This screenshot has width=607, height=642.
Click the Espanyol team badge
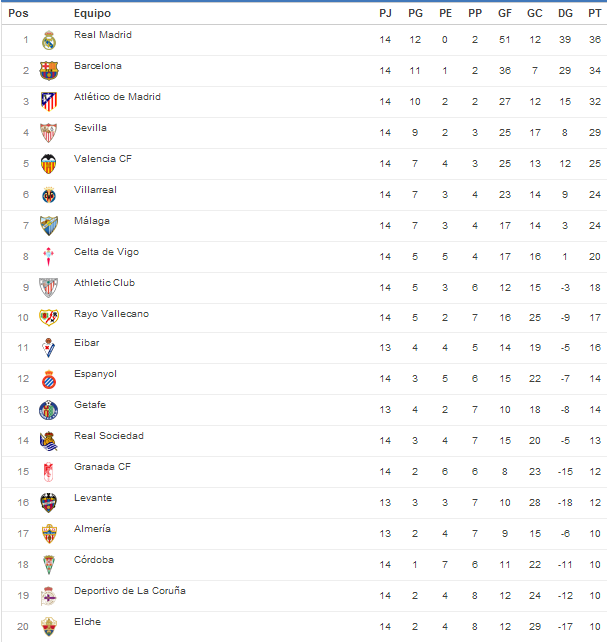point(49,379)
